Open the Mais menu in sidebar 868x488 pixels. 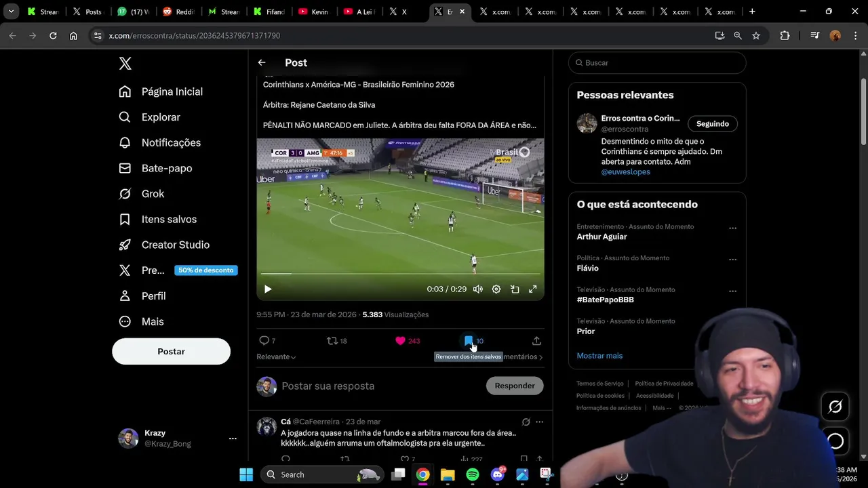pos(141,321)
